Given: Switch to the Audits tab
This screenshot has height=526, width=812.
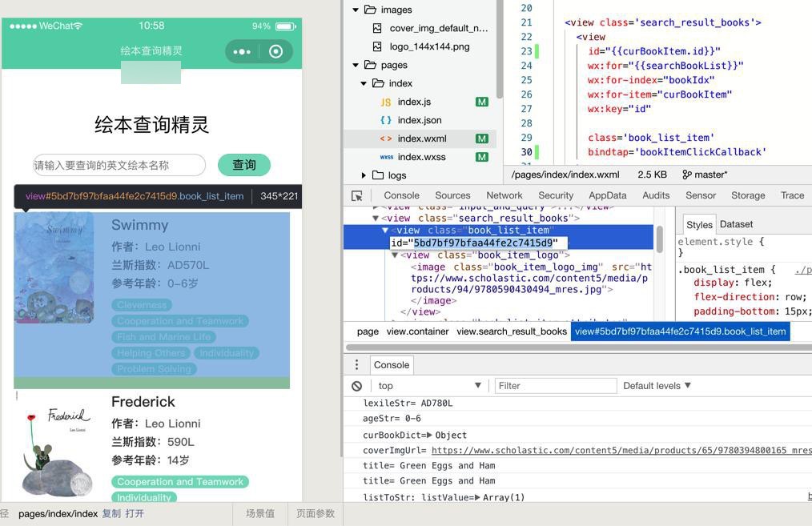Looking at the screenshot, I should coord(656,195).
